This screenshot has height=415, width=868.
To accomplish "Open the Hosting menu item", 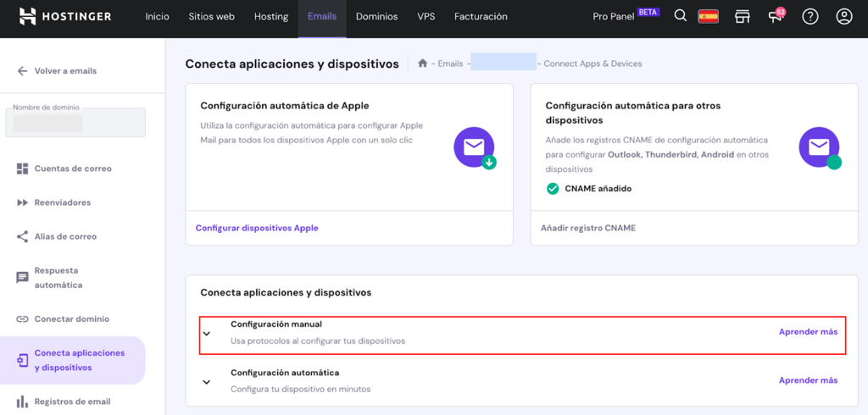I will [271, 17].
